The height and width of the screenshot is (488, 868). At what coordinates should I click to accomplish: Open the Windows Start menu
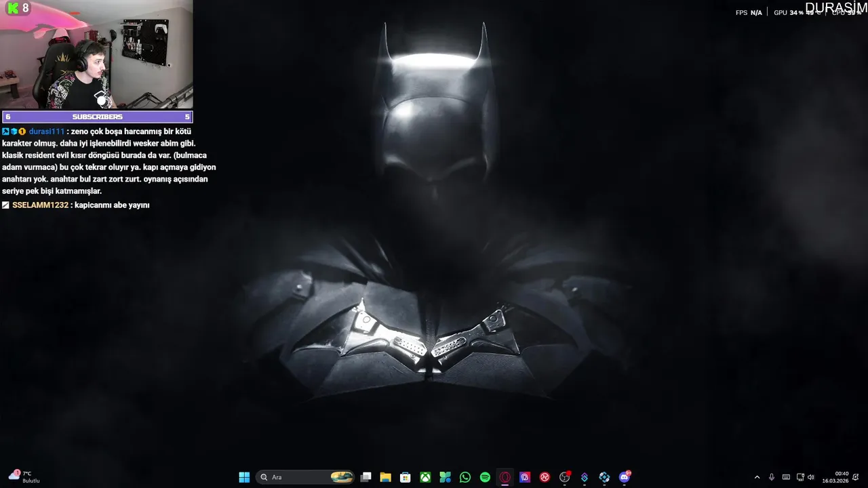click(244, 477)
